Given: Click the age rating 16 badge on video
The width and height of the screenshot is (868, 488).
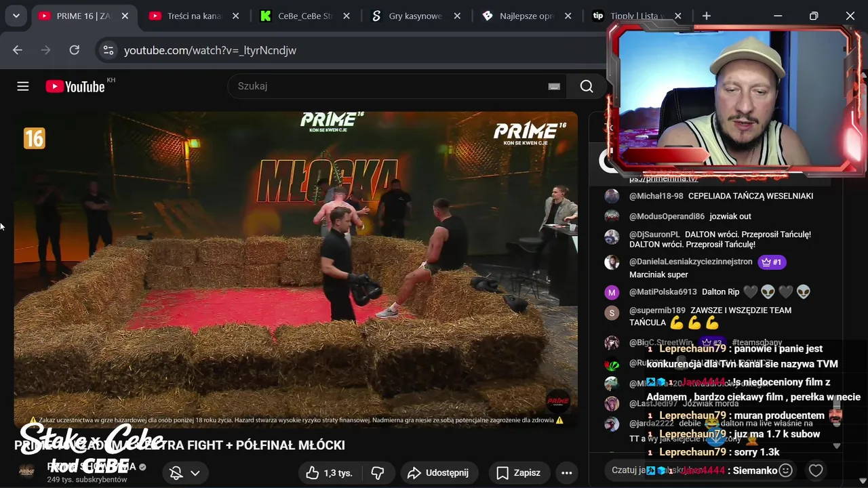Looking at the screenshot, I should [34, 138].
